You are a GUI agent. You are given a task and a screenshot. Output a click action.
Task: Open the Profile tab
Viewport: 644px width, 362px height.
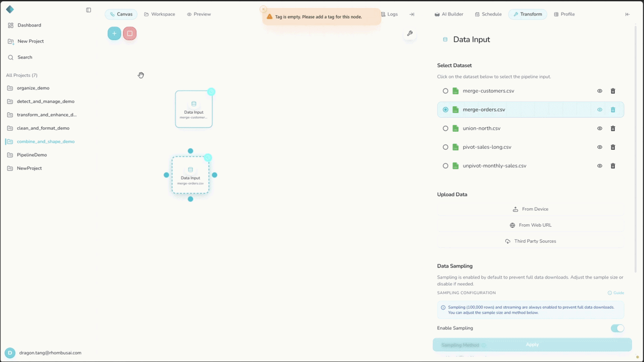pyautogui.click(x=564, y=14)
